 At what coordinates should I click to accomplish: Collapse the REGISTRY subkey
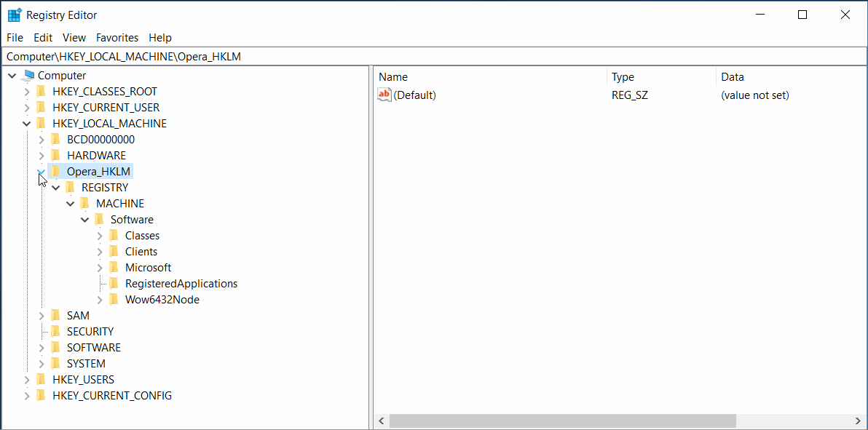tap(56, 188)
